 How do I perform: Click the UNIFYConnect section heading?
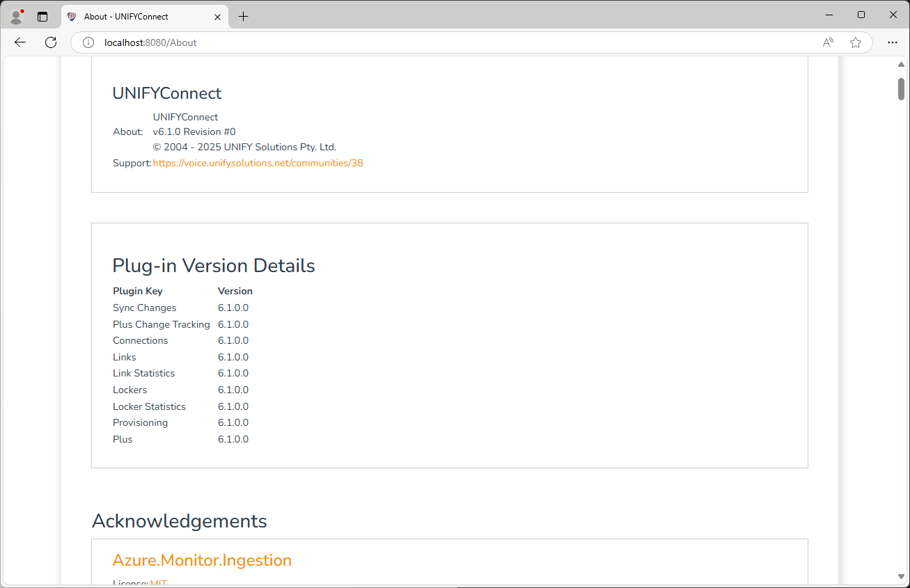[x=167, y=93]
